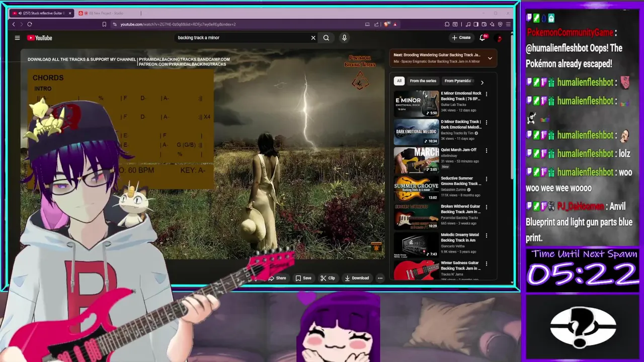Open options for Melodic Dreamy Metal video
Screen dimensions: 644x362
coord(487,235)
